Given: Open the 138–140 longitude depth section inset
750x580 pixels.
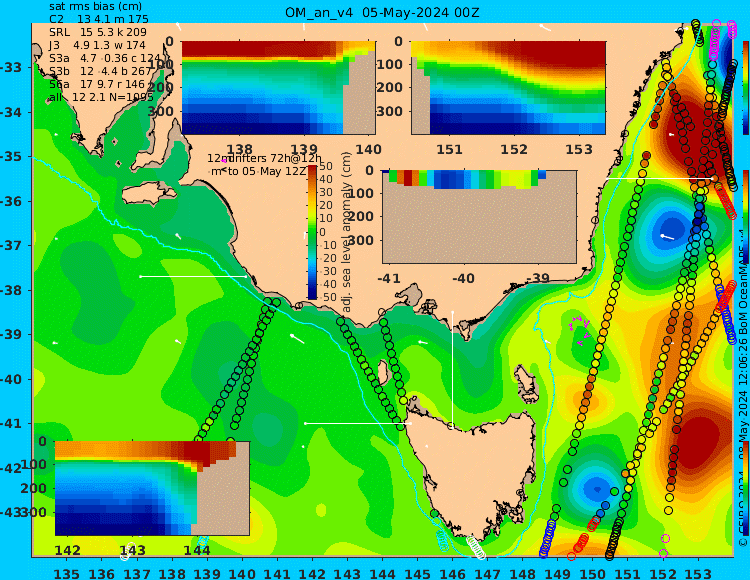Looking at the screenshot, I should tap(278, 88).
